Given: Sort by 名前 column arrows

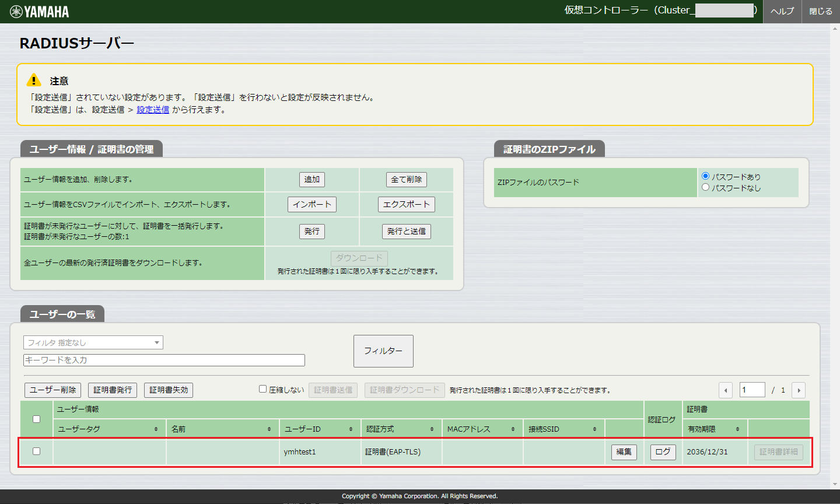Looking at the screenshot, I should pos(269,429).
